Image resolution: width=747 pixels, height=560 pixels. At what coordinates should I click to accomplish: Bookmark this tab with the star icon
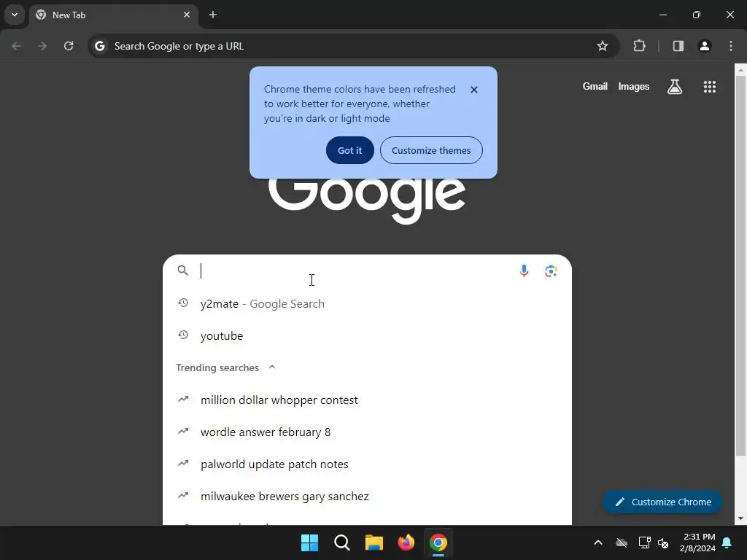pos(602,46)
